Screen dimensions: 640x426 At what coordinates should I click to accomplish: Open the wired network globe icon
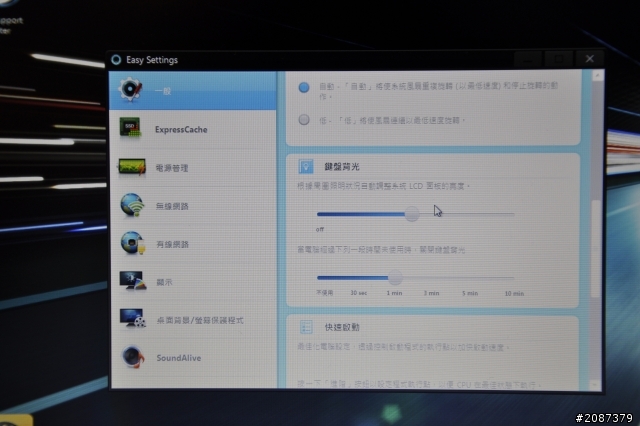(x=133, y=243)
